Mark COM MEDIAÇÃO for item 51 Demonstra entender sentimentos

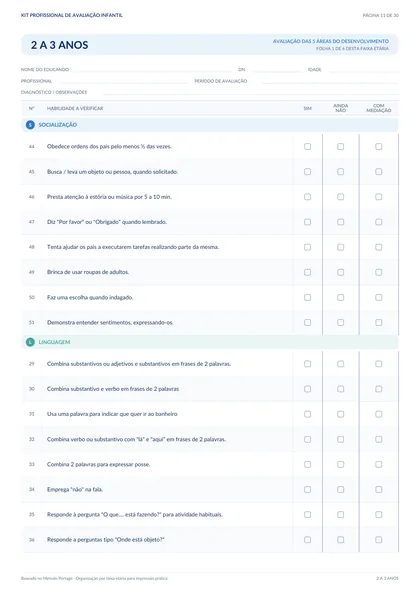pyautogui.click(x=379, y=322)
